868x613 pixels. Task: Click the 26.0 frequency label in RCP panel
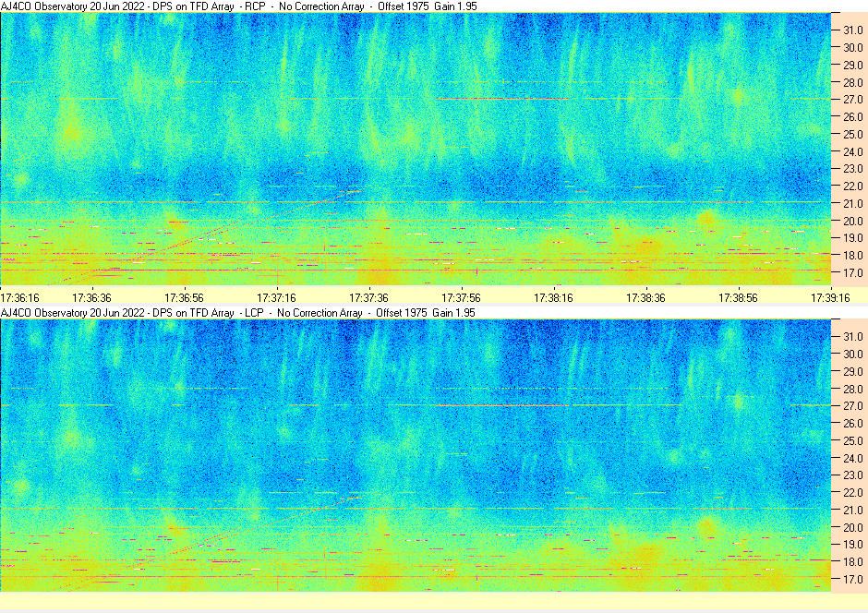(853, 116)
